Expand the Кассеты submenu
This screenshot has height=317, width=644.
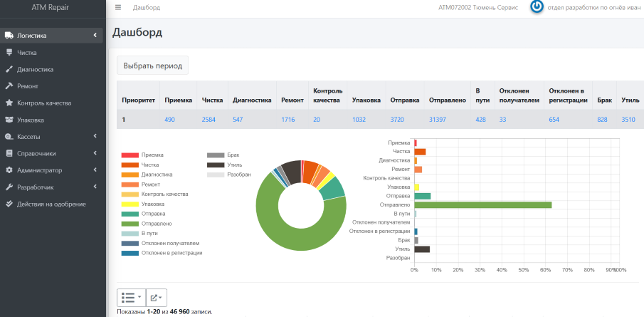(x=50, y=137)
